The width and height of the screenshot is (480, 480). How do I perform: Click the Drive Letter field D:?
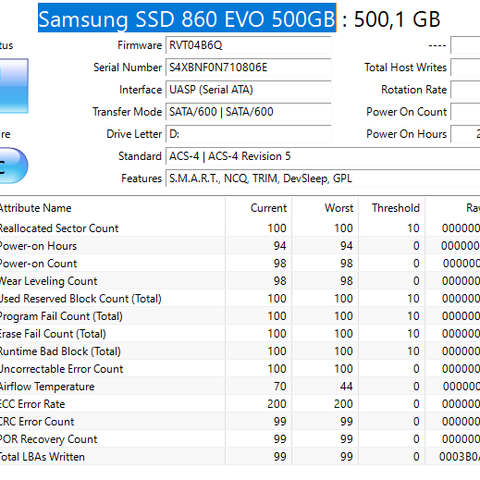248,134
